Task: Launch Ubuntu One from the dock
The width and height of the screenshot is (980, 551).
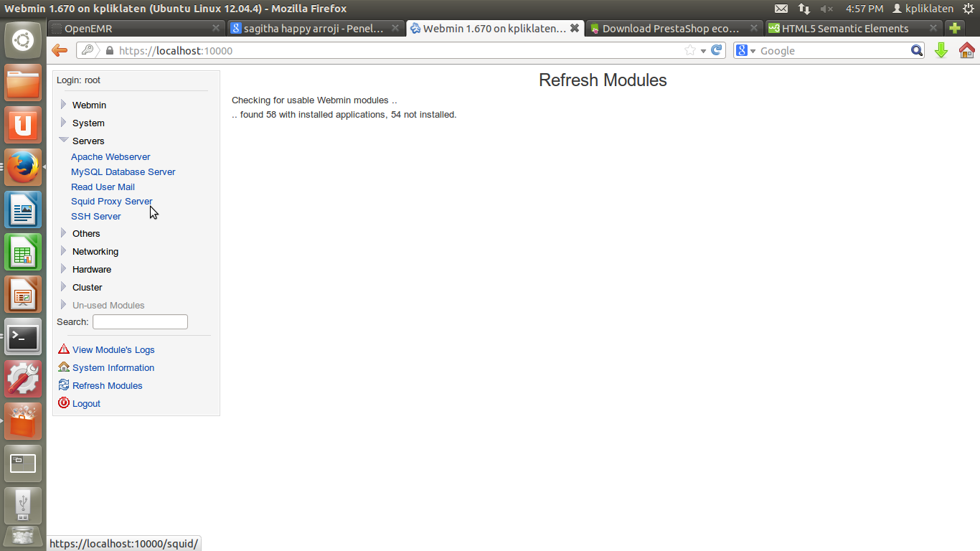Action: pos(23,125)
